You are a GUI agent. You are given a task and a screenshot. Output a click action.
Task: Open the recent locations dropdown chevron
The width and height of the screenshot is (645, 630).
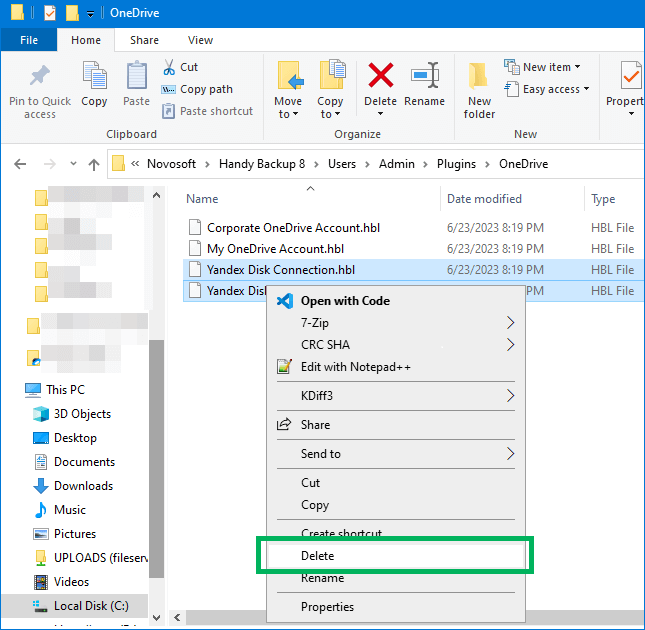(73, 164)
